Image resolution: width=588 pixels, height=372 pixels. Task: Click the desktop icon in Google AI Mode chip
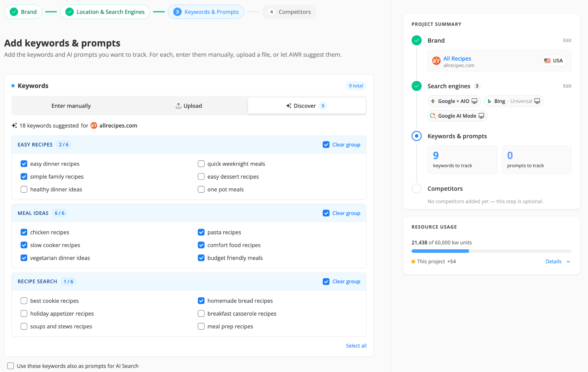[481, 116]
